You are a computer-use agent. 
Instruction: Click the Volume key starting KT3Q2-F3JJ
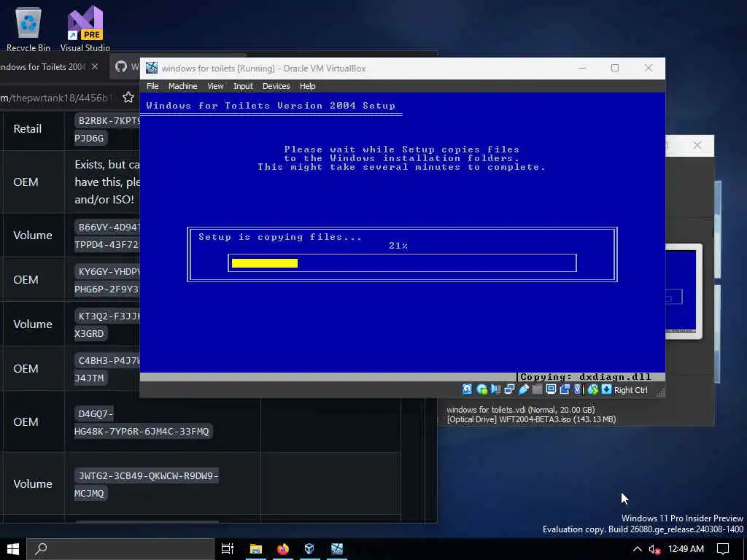[107, 324]
